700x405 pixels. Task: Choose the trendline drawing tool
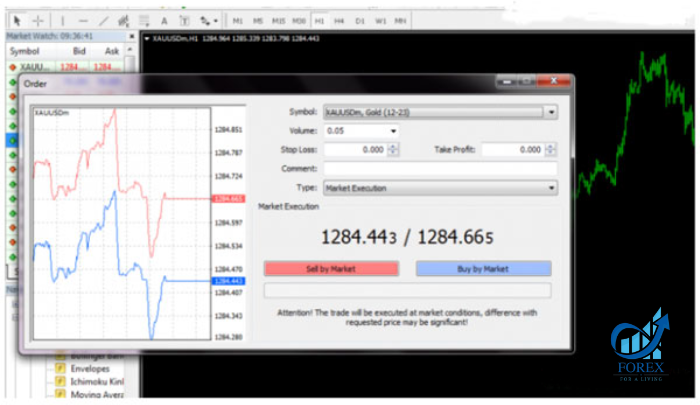103,21
